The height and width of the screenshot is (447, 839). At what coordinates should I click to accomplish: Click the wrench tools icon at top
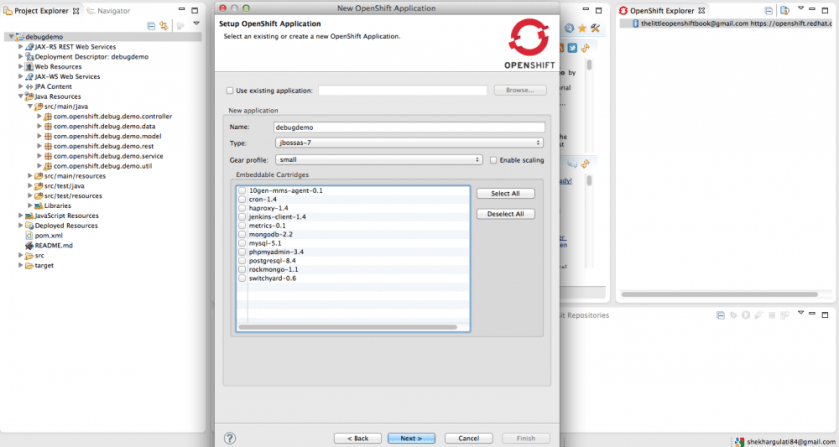(595, 28)
